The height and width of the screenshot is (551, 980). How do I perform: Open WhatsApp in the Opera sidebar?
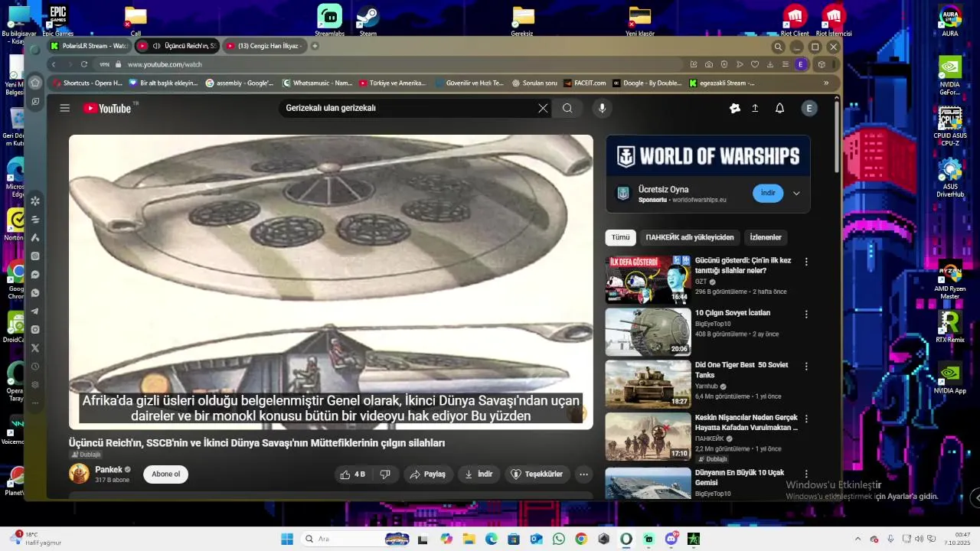click(35, 293)
